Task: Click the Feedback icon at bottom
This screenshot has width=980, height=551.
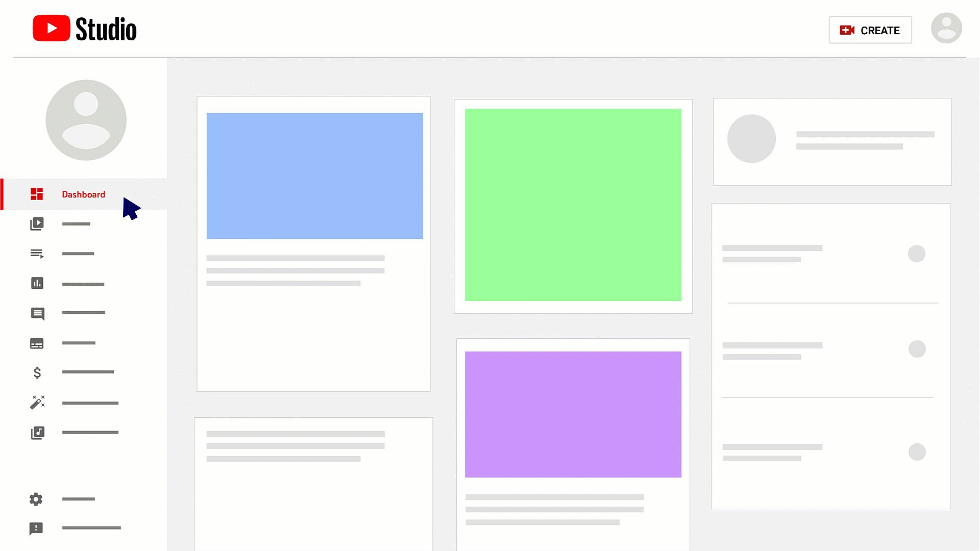Action: tap(36, 529)
